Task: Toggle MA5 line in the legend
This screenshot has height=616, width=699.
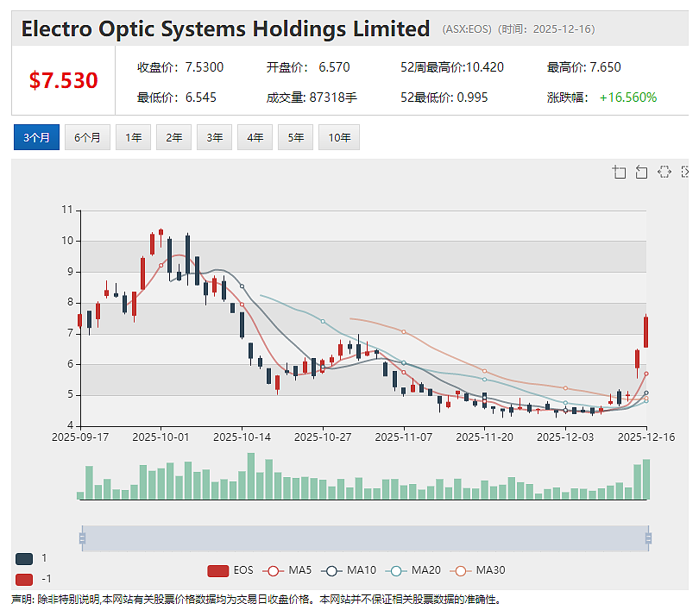Action: click(x=287, y=570)
